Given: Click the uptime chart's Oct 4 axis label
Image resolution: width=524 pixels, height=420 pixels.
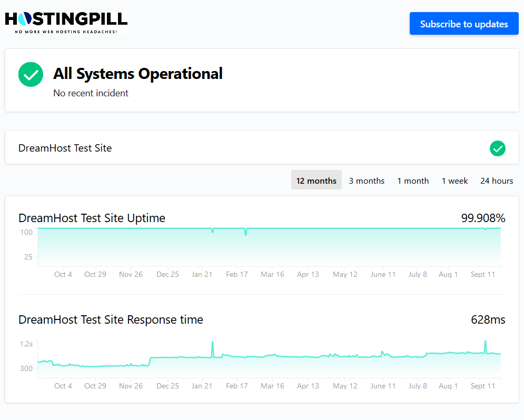Looking at the screenshot, I should tap(63, 274).
